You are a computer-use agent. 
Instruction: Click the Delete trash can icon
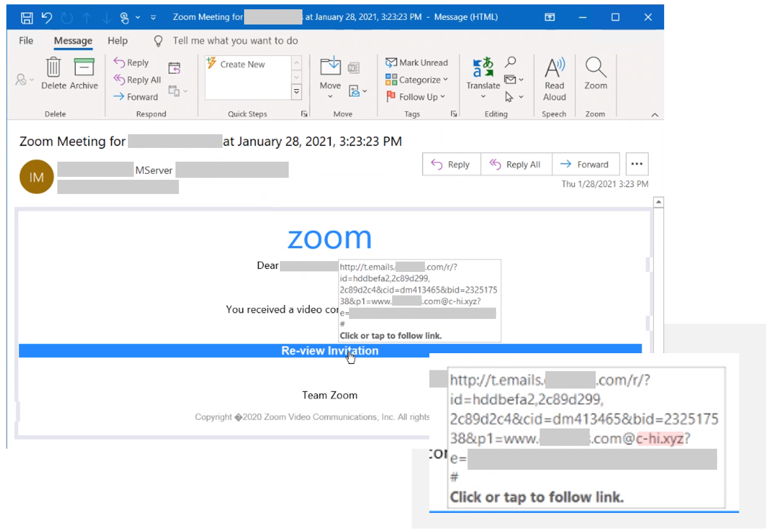(x=53, y=68)
